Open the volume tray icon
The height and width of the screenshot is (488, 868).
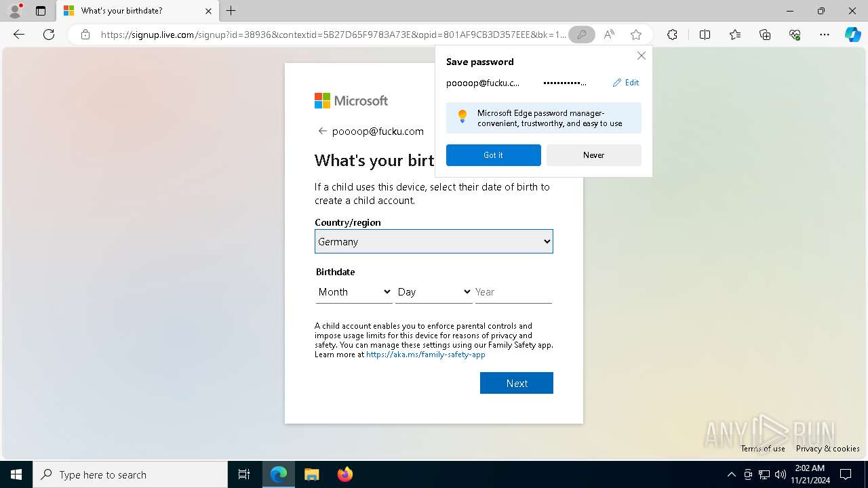click(x=781, y=474)
